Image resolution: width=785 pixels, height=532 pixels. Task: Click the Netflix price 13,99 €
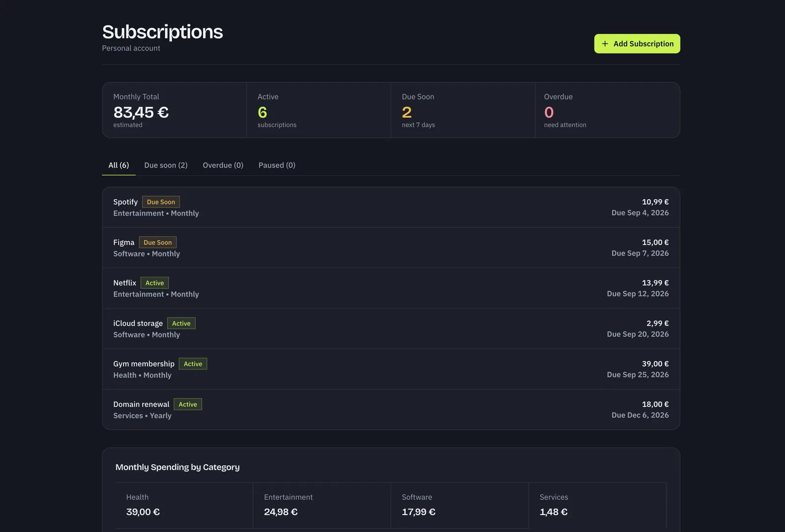(x=655, y=283)
